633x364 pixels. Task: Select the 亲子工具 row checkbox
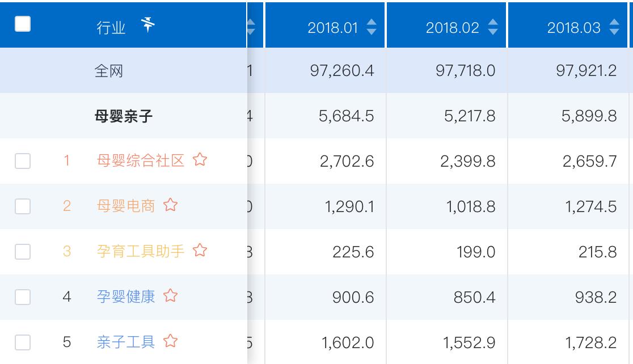click(23, 342)
